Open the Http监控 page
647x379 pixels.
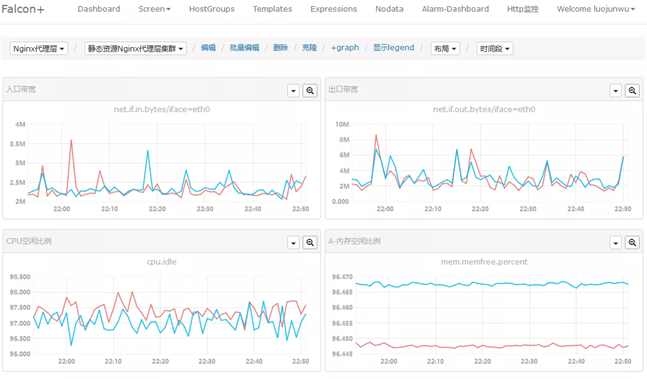[523, 9]
